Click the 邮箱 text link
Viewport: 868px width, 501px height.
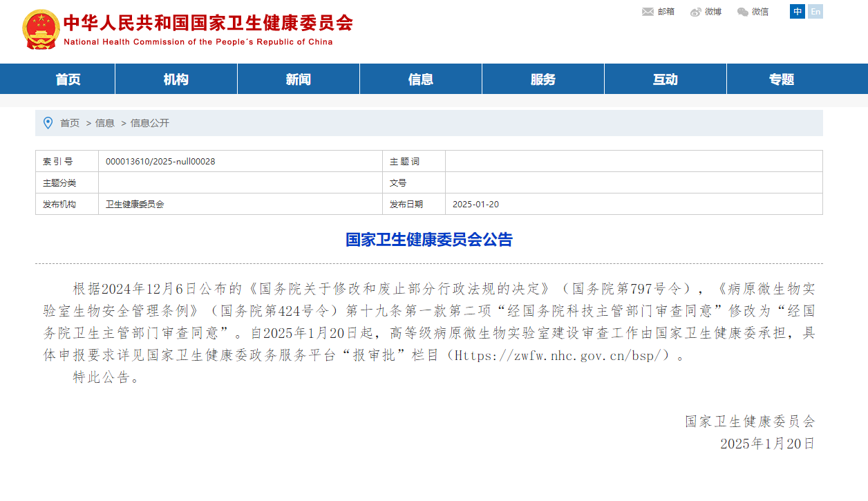pyautogui.click(x=666, y=12)
